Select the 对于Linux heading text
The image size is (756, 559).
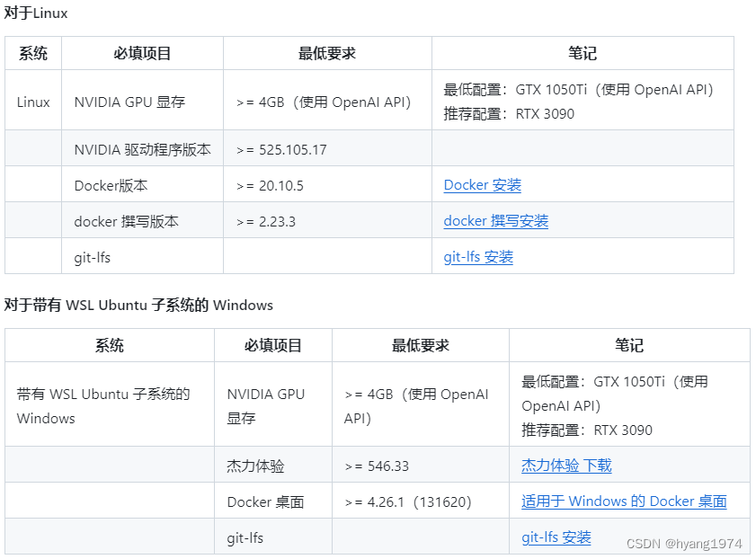point(36,13)
